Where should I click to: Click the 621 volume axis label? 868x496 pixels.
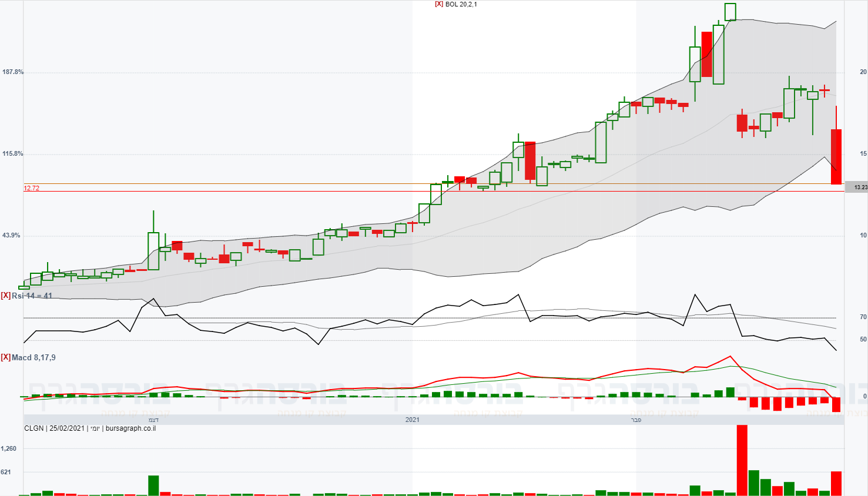click(7, 472)
